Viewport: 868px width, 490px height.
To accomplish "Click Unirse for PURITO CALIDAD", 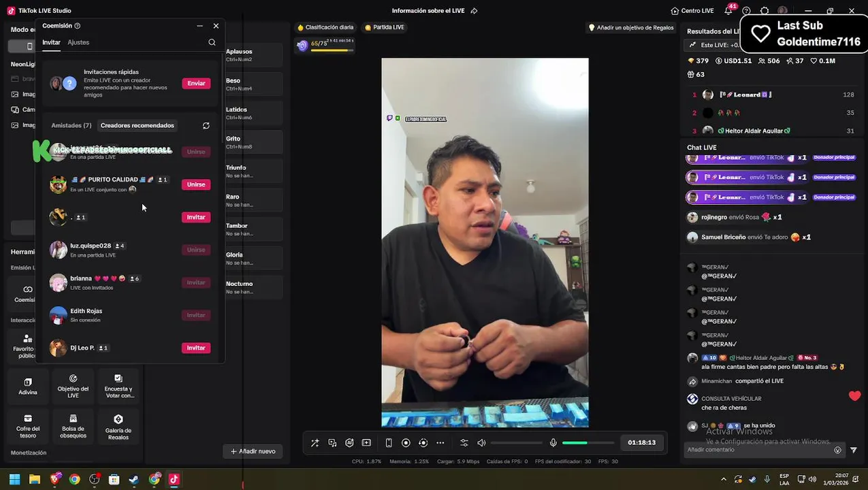I will (196, 184).
